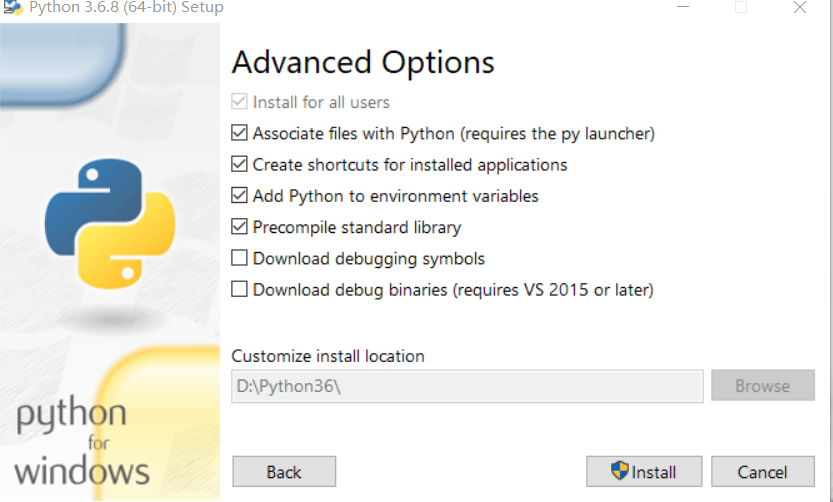
Task: Go Back to previous setup page
Action: tap(284, 472)
